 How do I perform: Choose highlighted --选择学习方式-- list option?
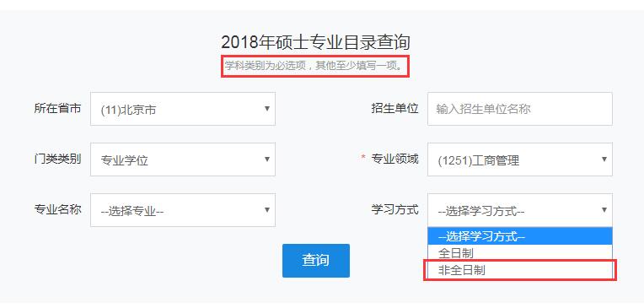click(520, 236)
